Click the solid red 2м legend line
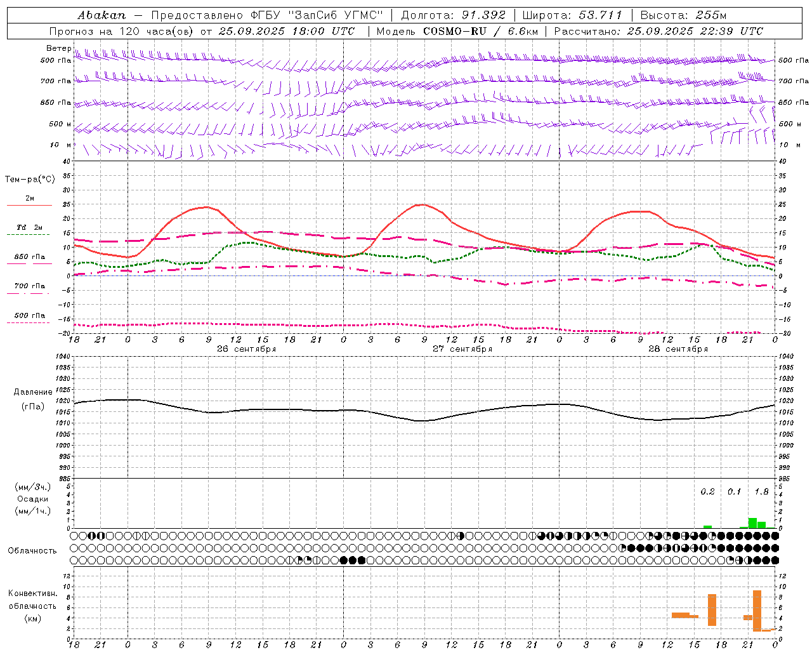 (30, 206)
